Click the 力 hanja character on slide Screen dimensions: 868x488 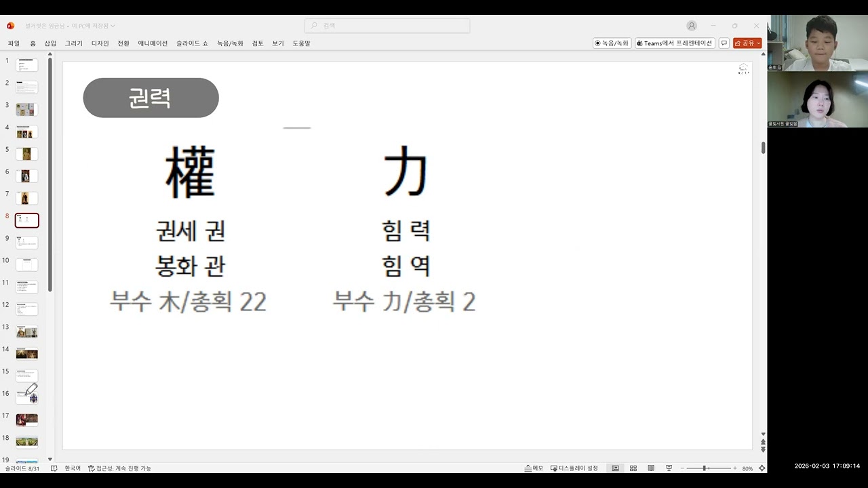click(x=406, y=172)
